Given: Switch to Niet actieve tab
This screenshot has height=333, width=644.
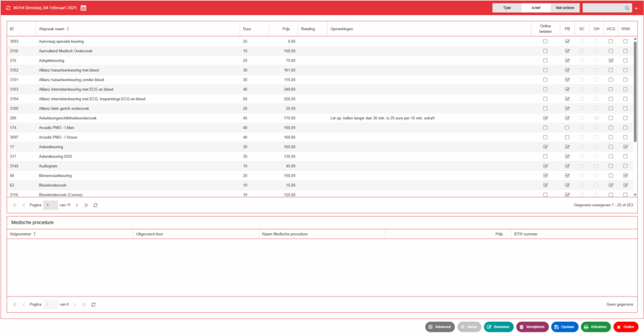Looking at the screenshot, I should coord(565,8).
